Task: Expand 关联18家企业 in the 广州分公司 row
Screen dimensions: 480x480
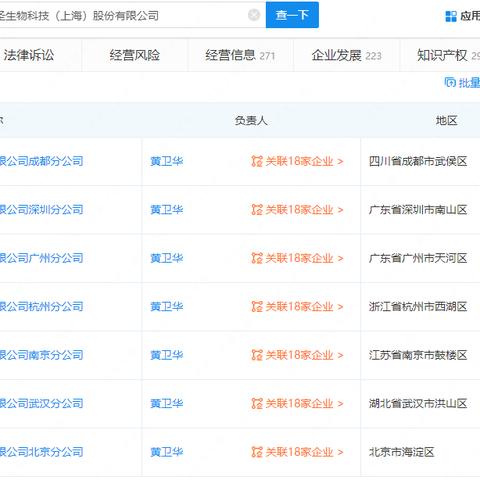Action: (x=304, y=258)
